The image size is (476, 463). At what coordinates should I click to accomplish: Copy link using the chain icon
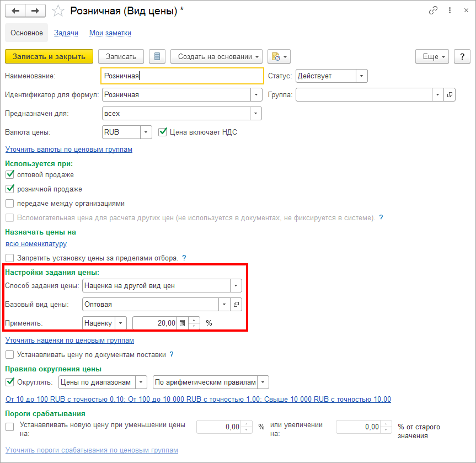[433, 10]
